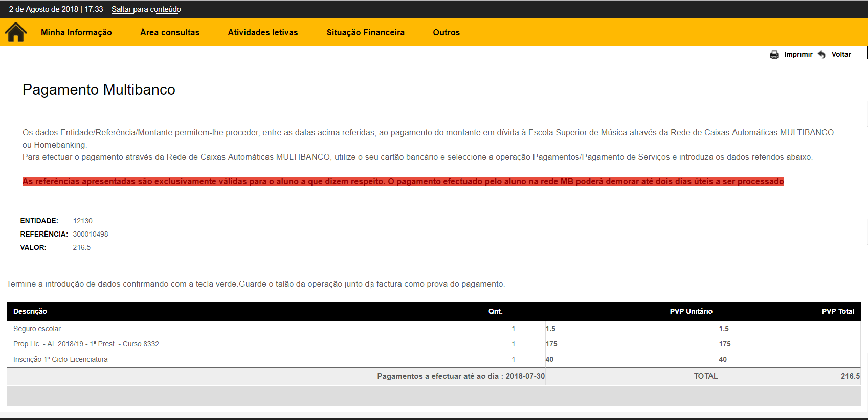868x420 pixels.
Task: Open the Atividades letivas menu
Action: pyautogui.click(x=263, y=32)
